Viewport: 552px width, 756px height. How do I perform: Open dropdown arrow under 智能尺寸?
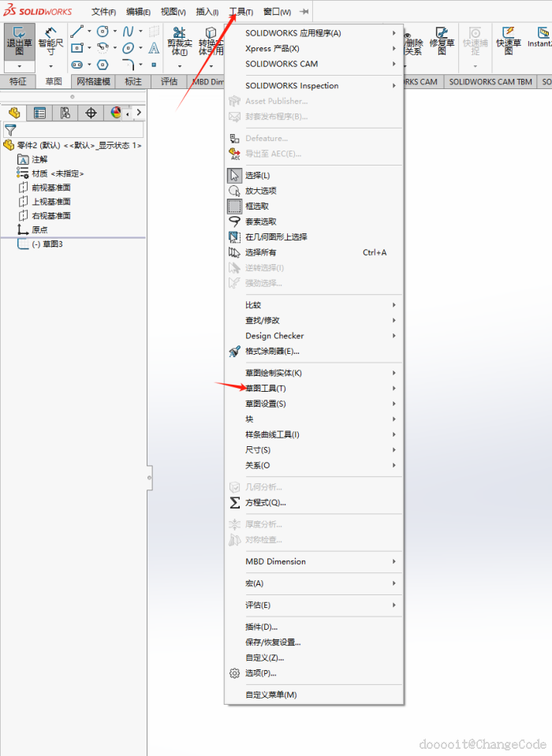point(50,66)
